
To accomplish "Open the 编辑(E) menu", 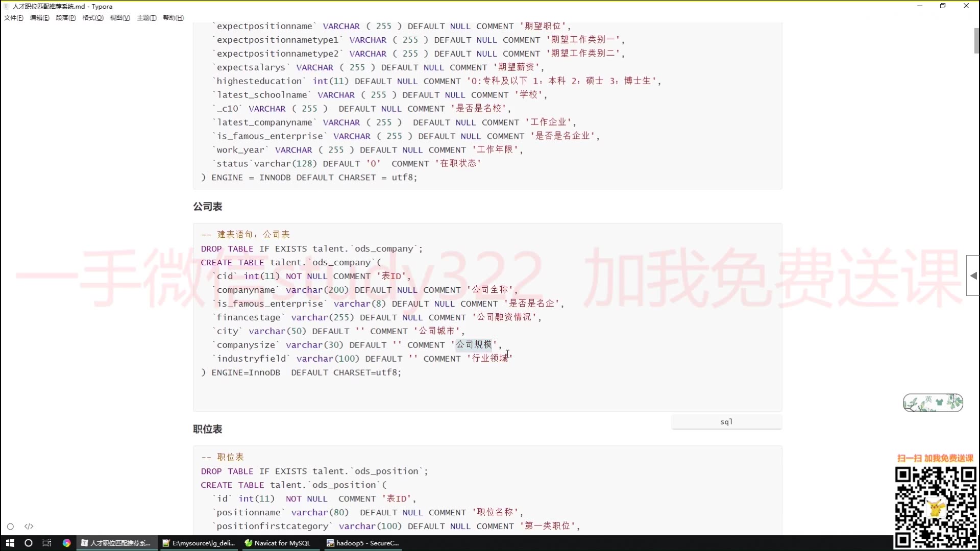I will [40, 18].
